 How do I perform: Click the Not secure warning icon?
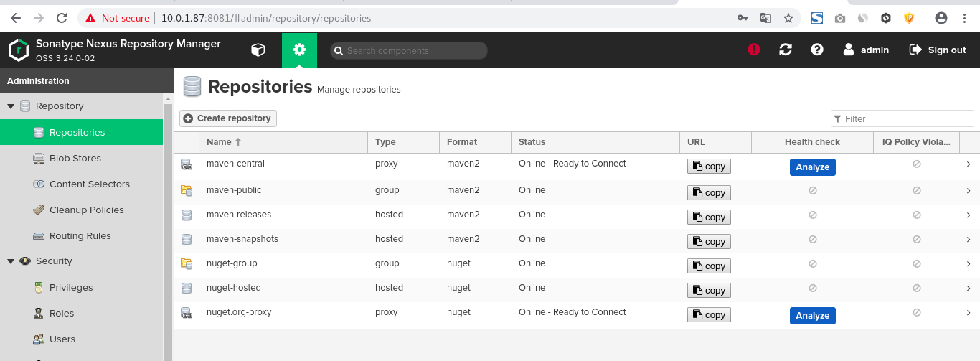tap(90, 18)
